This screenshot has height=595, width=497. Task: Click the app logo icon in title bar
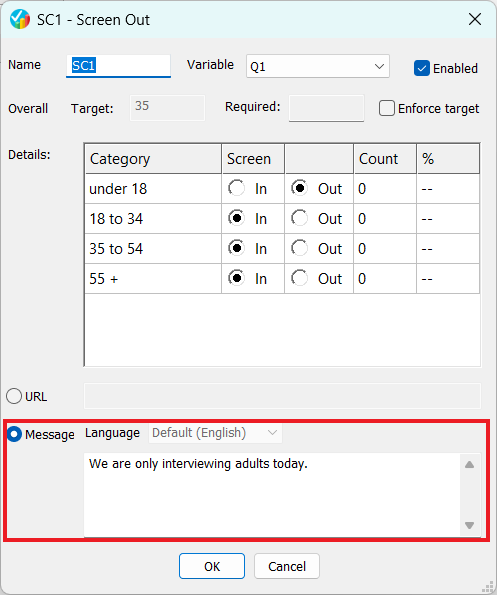20,19
